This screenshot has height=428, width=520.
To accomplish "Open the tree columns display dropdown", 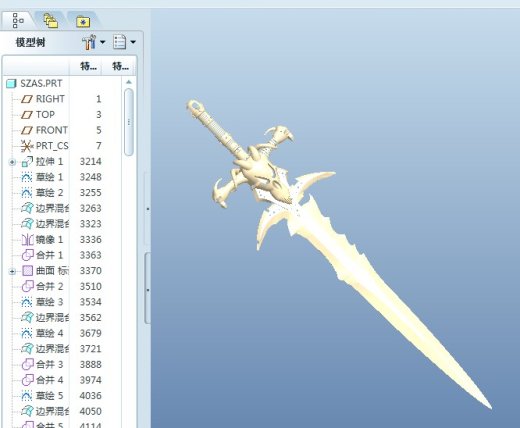I will [x=124, y=42].
